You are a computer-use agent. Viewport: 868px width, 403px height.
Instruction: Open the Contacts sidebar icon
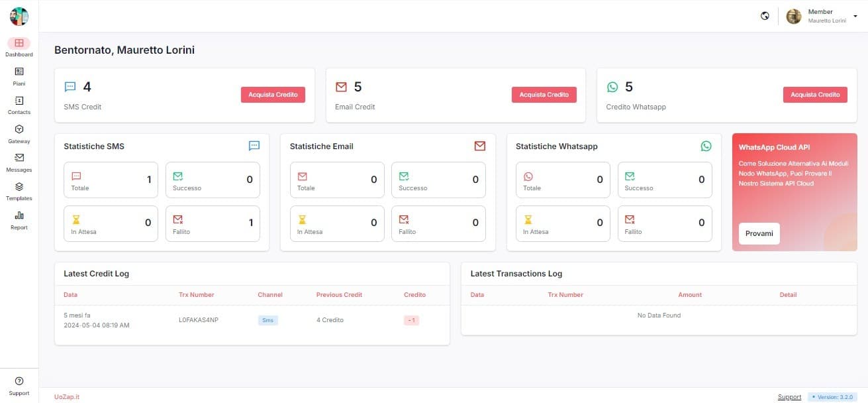point(19,101)
